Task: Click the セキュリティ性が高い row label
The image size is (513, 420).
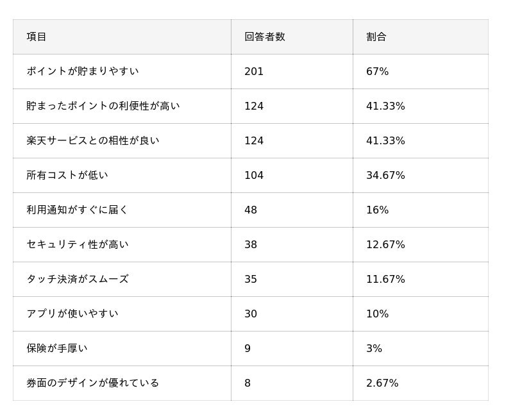Action: 77,244
